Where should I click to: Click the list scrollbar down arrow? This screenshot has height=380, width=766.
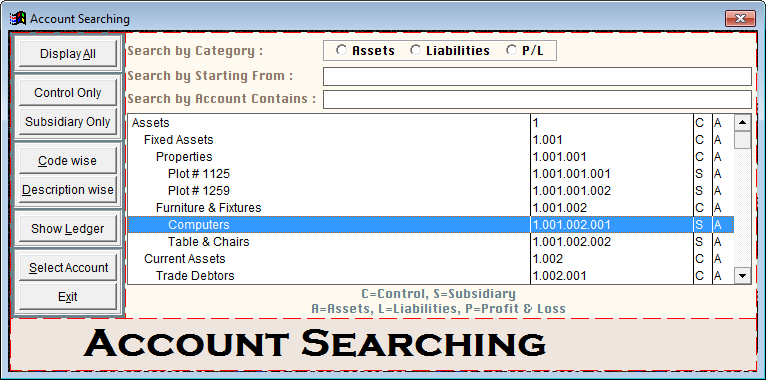coord(743,275)
